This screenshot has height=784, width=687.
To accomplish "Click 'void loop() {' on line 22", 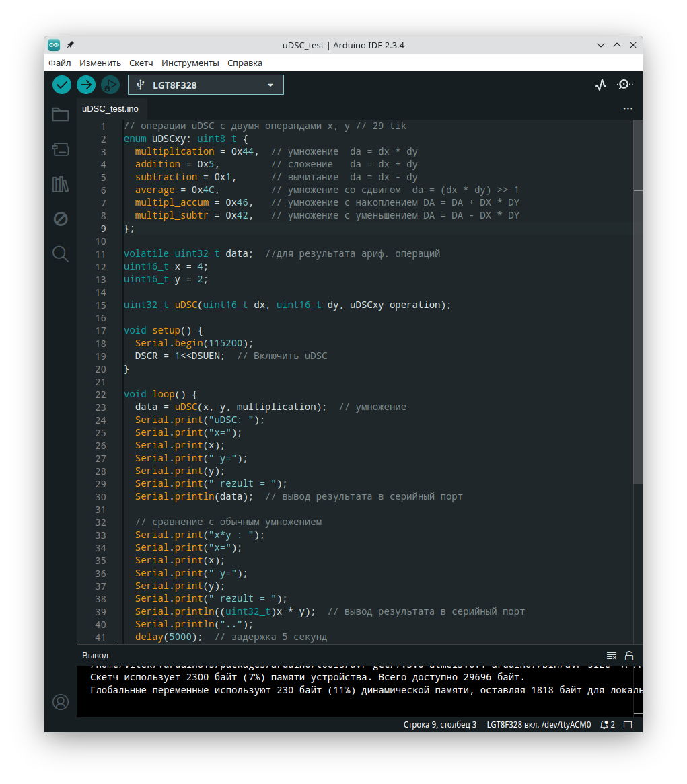I will coord(160,395).
